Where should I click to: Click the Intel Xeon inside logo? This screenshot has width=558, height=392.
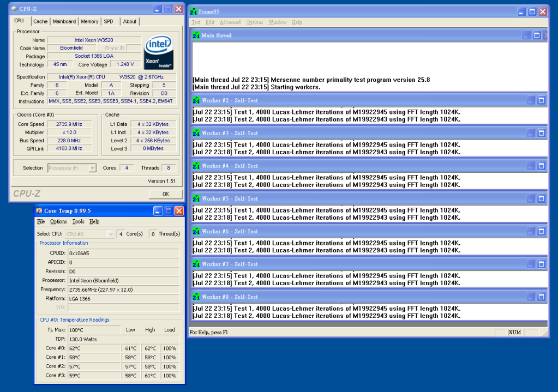pyautogui.click(x=159, y=52)
